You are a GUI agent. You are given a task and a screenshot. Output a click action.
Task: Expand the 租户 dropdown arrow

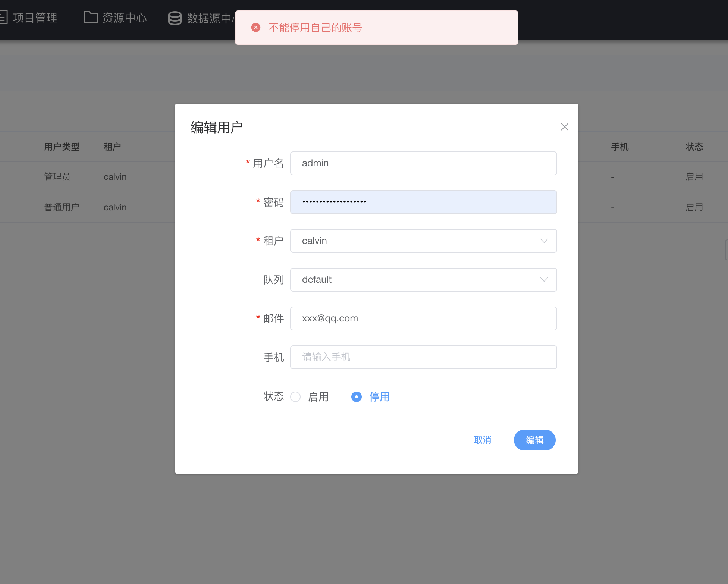coord(544,241)
